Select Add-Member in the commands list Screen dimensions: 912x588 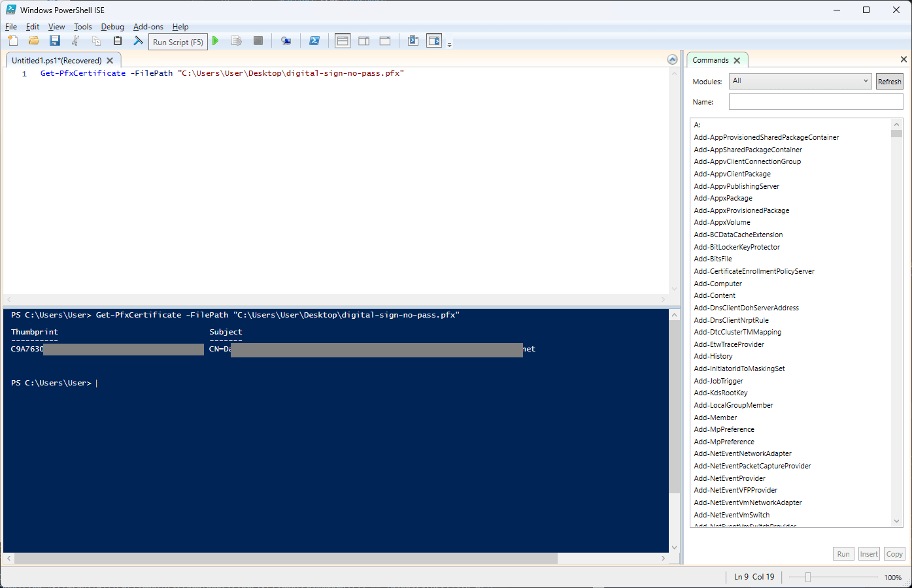click(x=715, y=417)
